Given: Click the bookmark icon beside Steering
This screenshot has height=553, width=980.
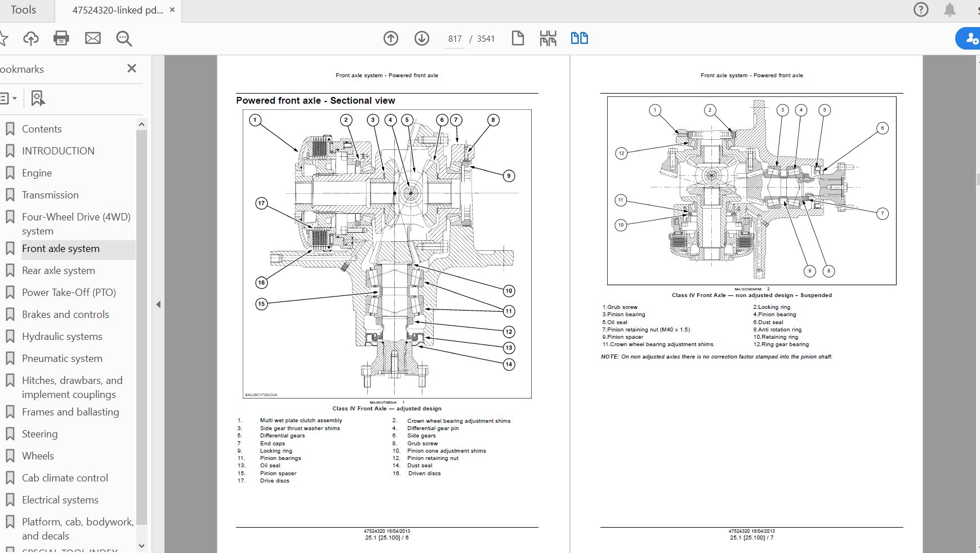Looking at the screenshot, I should pyautogui.click(x=10, y=434).
